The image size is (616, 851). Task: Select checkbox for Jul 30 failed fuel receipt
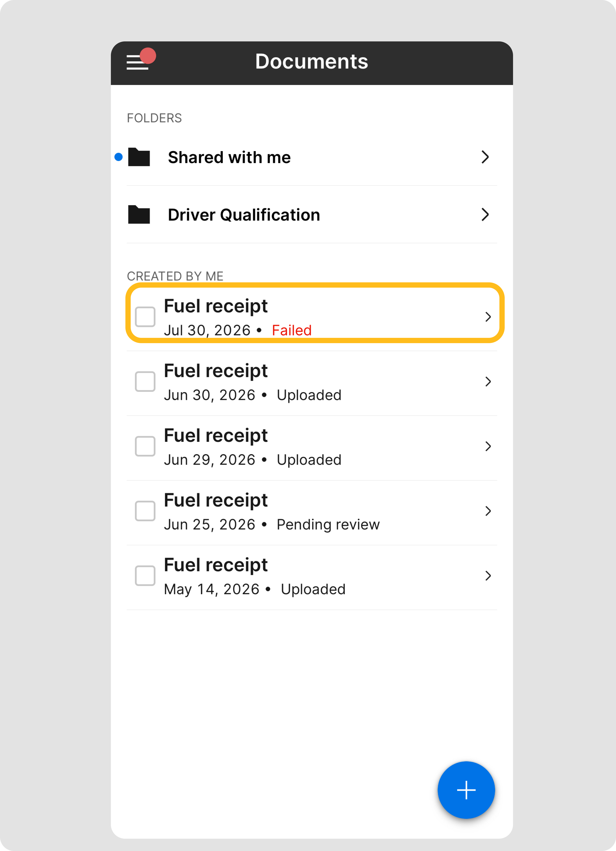pos(145,317)
